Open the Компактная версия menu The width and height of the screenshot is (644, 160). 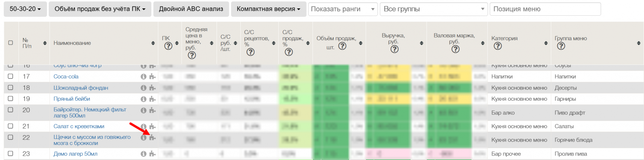pos(268,9)
